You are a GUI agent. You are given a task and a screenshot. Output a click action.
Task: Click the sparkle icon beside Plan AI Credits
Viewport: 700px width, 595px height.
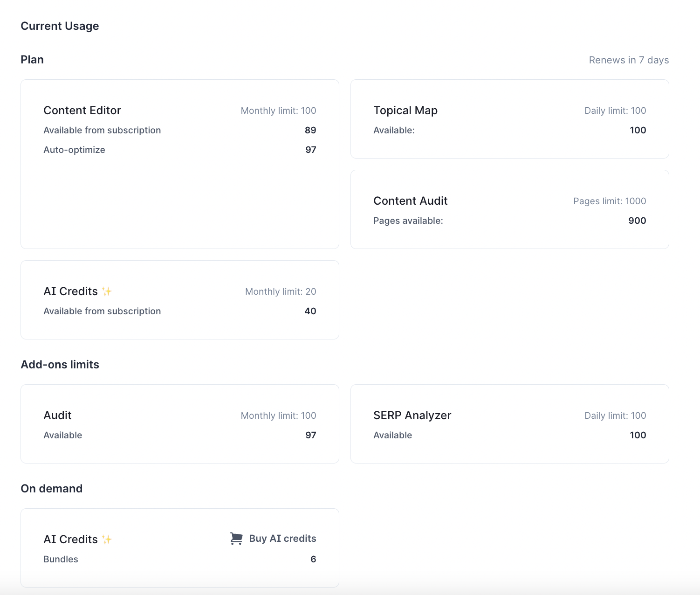[107, 291]
